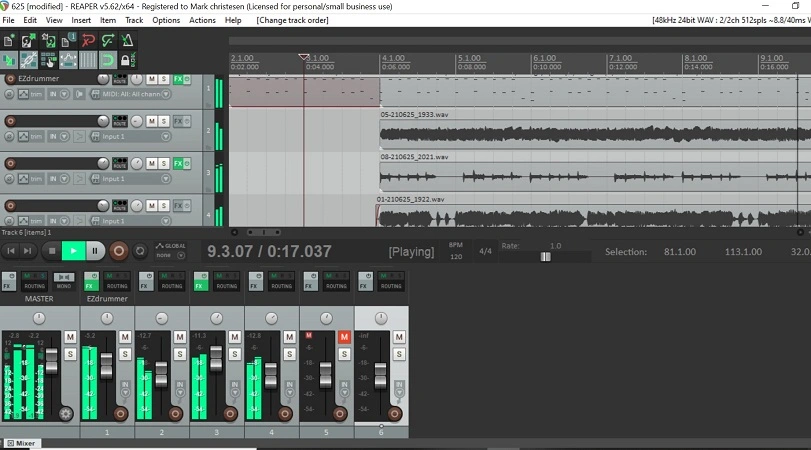Arm track 2 for recording
811x450 pixels.
pos(10,121)
